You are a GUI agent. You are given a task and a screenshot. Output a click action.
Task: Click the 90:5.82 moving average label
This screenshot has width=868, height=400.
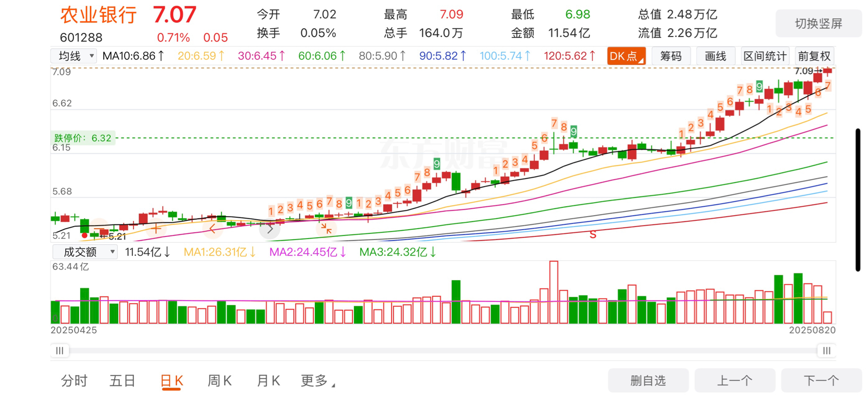pos(443,56)
